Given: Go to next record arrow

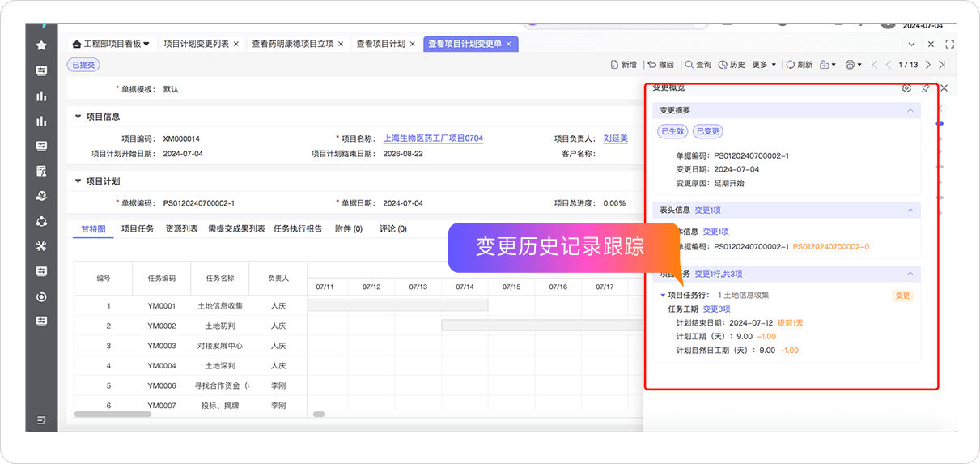Looking at the screenshot, I should tap(928, 65).
